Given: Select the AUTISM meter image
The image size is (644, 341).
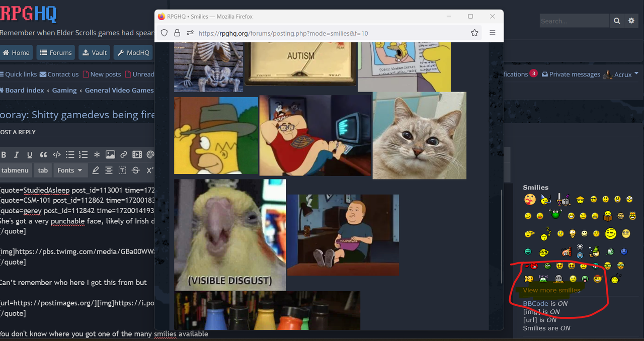Looking at the screenshot, I should (x=300, y=64).
